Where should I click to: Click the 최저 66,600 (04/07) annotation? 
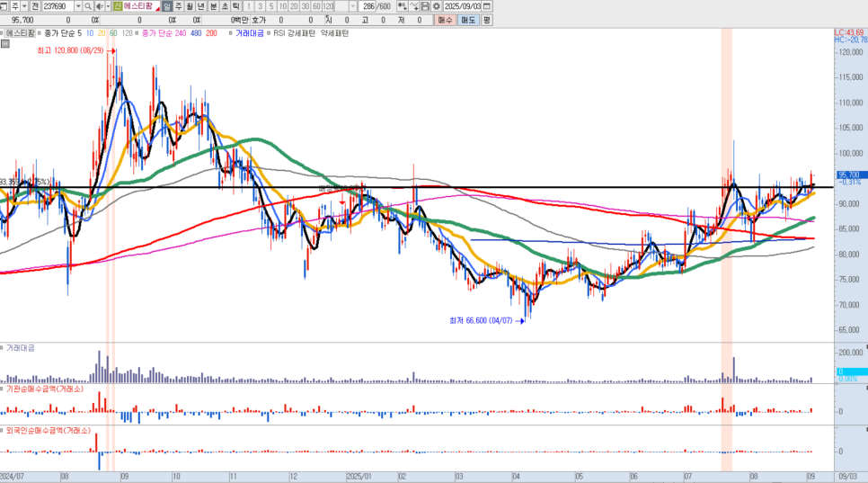coord(481,321)
